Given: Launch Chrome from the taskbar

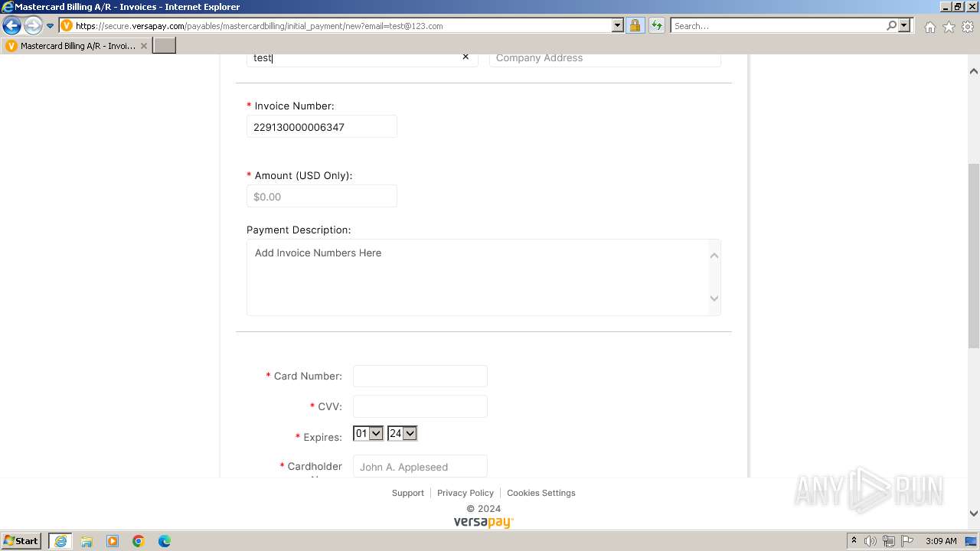Looking at the screenshot, I should pyautogui.click(x=139, y=541).
